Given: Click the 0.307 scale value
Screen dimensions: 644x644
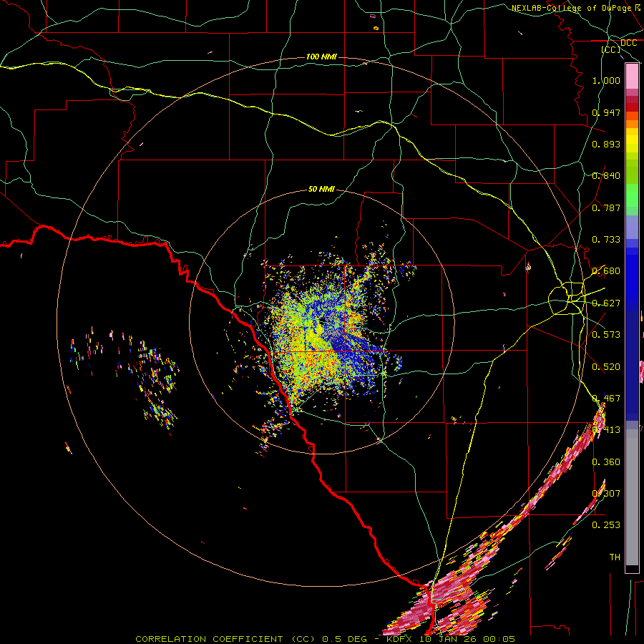Looking at the screenshot, I should [606, 493].
